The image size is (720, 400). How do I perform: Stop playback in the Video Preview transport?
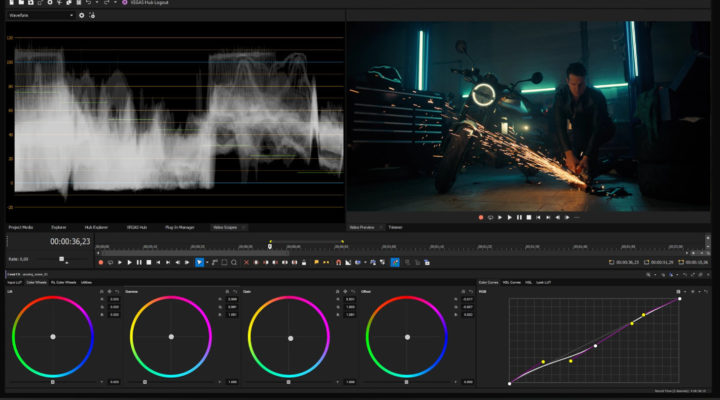point(529,218)
